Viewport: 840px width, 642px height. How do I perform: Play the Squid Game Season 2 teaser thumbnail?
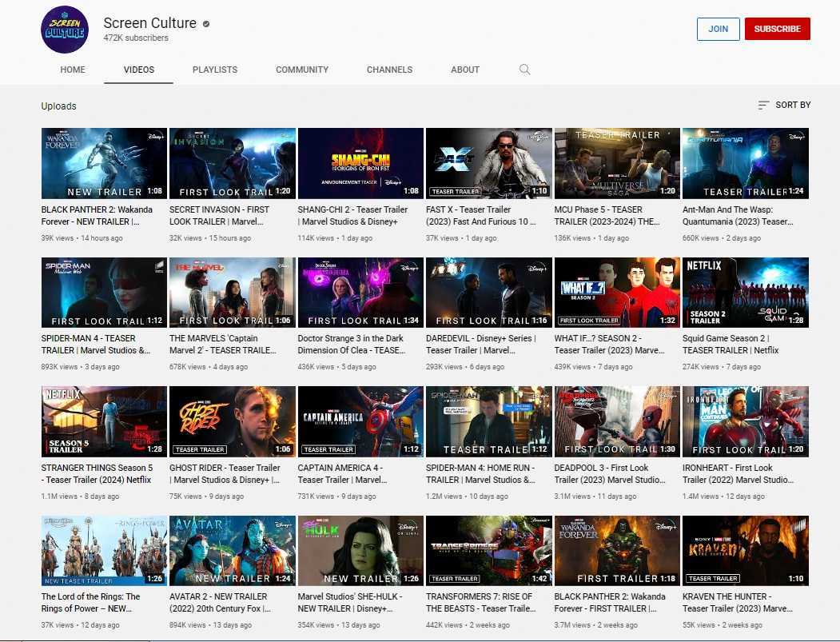coord(745,292)
